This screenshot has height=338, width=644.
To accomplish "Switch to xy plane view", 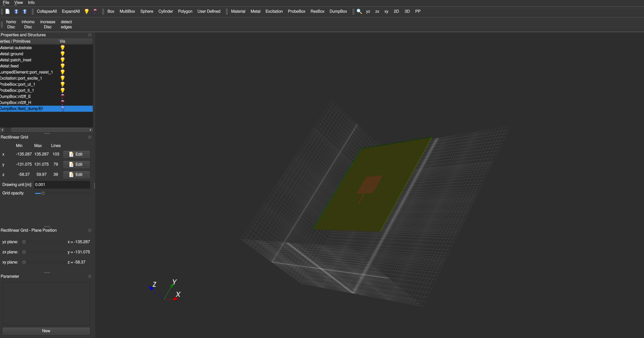I will coord(386,11).
